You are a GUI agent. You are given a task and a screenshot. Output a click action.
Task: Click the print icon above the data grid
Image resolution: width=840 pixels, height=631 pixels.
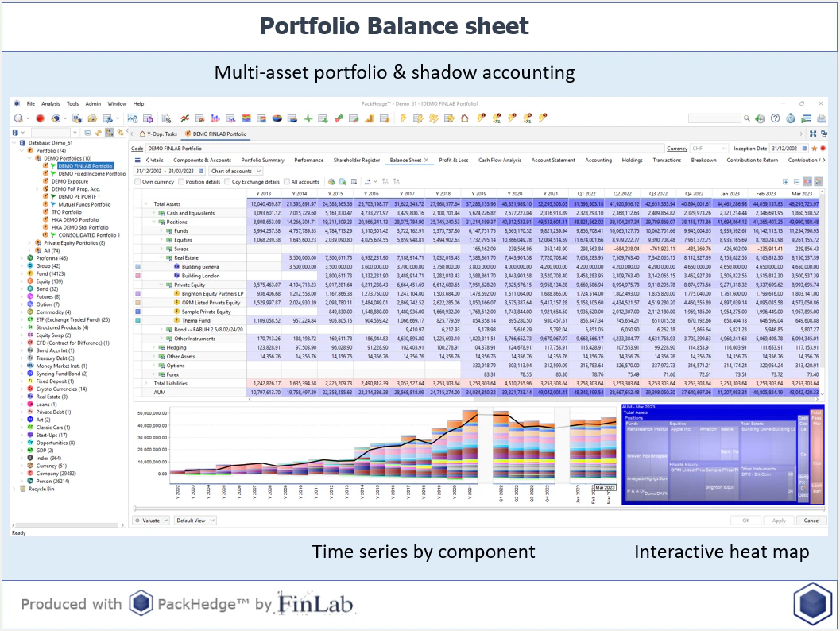click(x=331, y=181)
